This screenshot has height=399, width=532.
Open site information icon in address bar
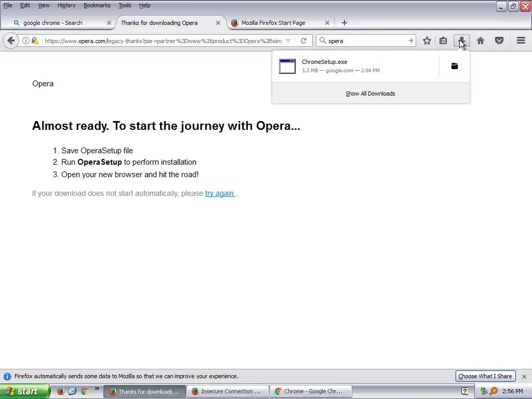coord(26,41)
